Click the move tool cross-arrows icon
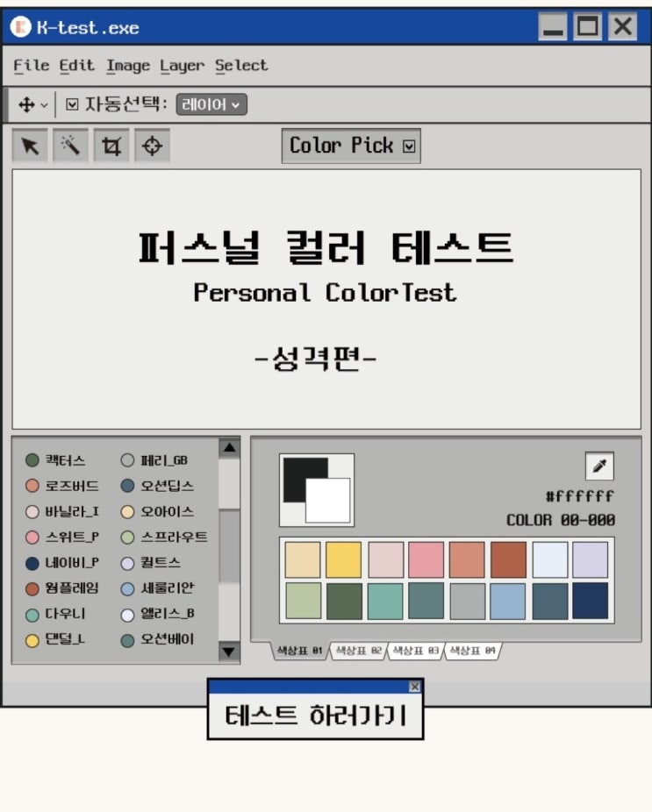The width and height of the screenshot is (652, 812). (x=26, y=104)
